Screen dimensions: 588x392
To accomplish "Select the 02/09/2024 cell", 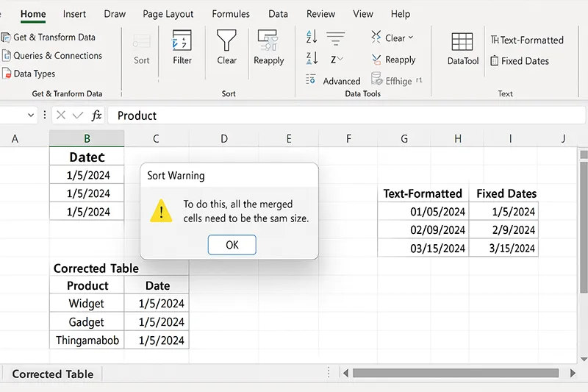I will 423,229.
